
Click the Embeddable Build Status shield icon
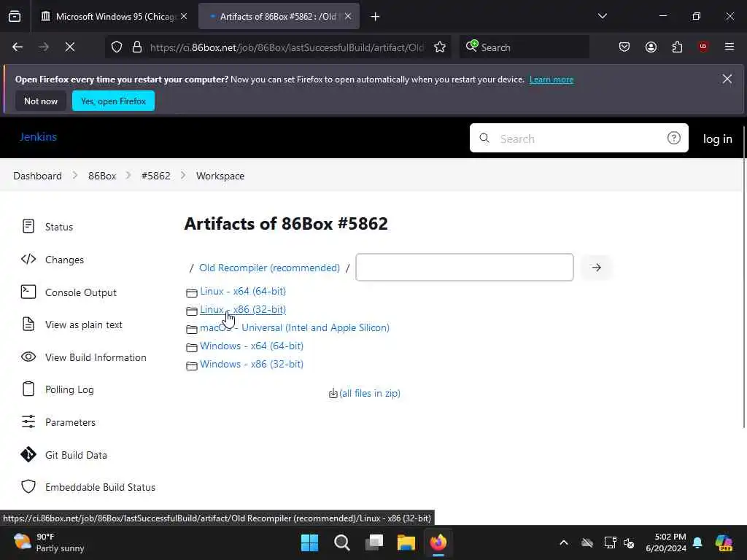pos(28,486)
